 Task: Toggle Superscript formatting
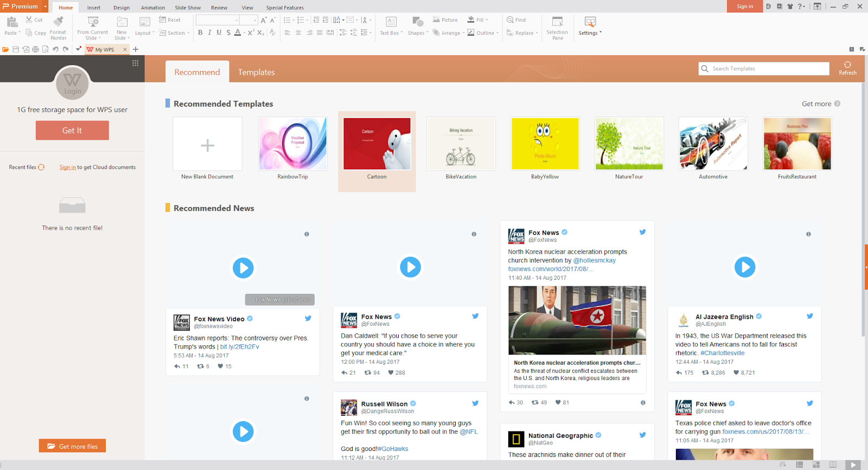[x=251, y=33]
